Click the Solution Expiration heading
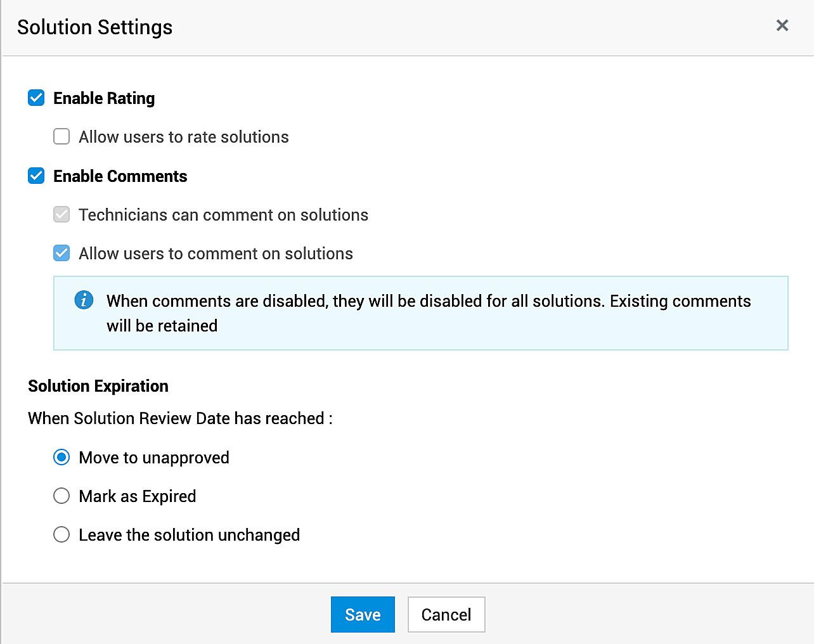Viewport: 814px width, 644px height. click(98, 386)
